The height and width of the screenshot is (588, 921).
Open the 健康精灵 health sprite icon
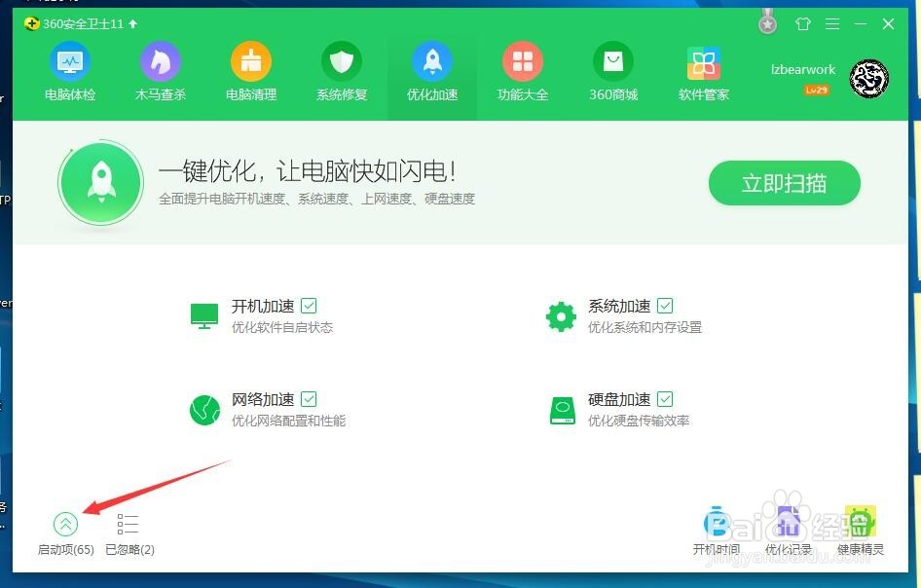(x=861, y=522)
